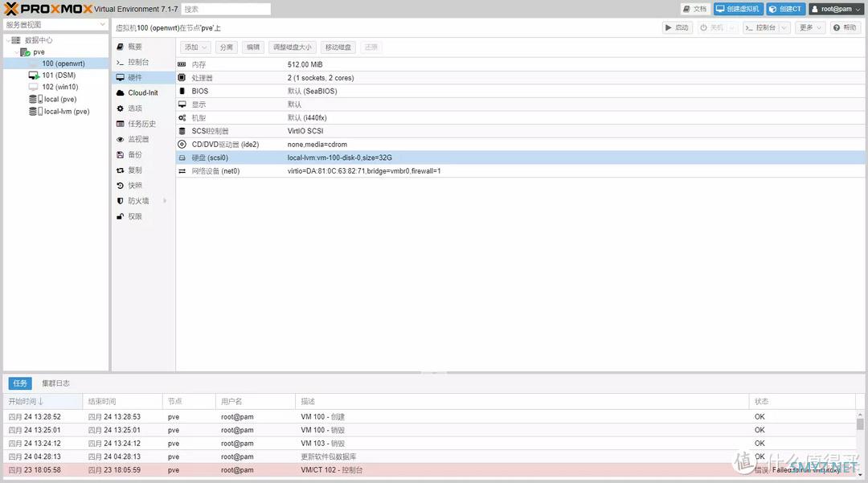Viewport: 868px width, 483px height.
Task: Open the 权限 unlock icon
Action: coord(120,216)
